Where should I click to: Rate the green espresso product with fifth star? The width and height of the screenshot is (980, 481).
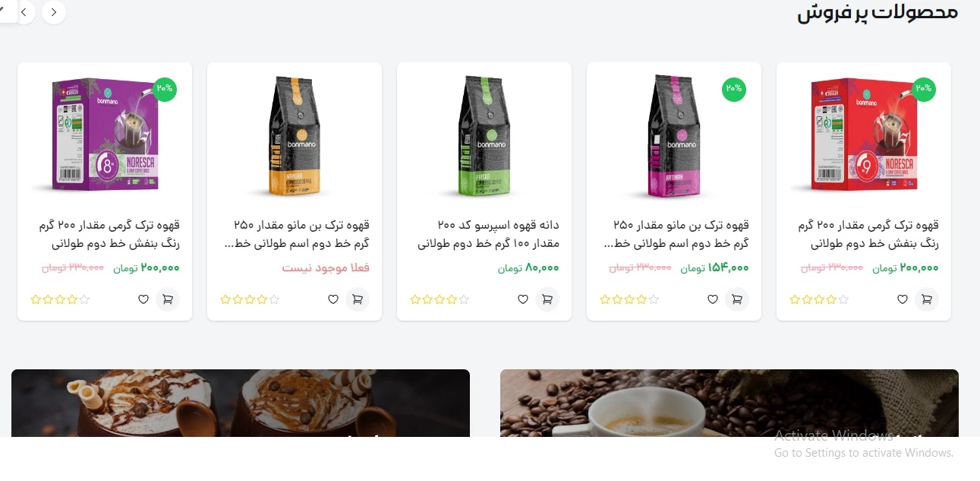[x=464, y=299]
